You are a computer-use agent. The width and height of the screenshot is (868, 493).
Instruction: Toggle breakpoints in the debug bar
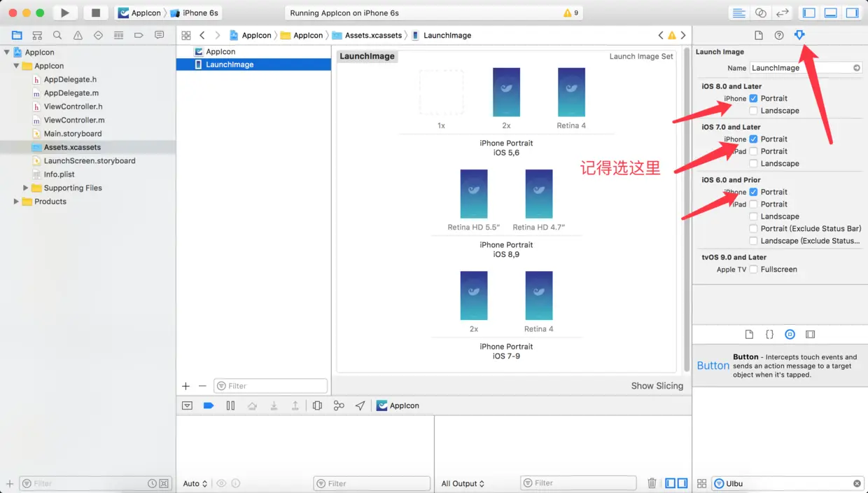pos(209,405)
